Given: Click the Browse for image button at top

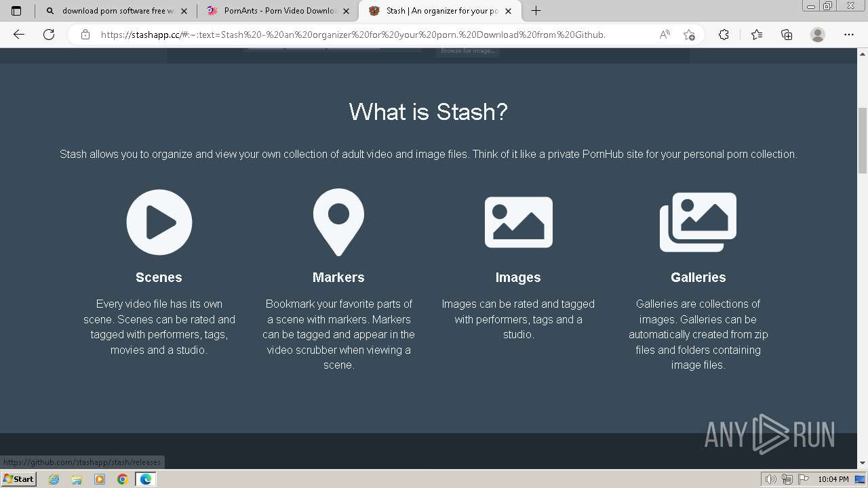Looking at the screenshot, I should click(468, 52).
